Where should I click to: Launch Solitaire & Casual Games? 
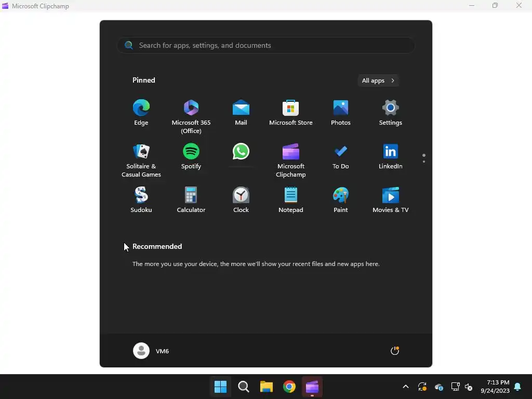(x=141, y=161)
